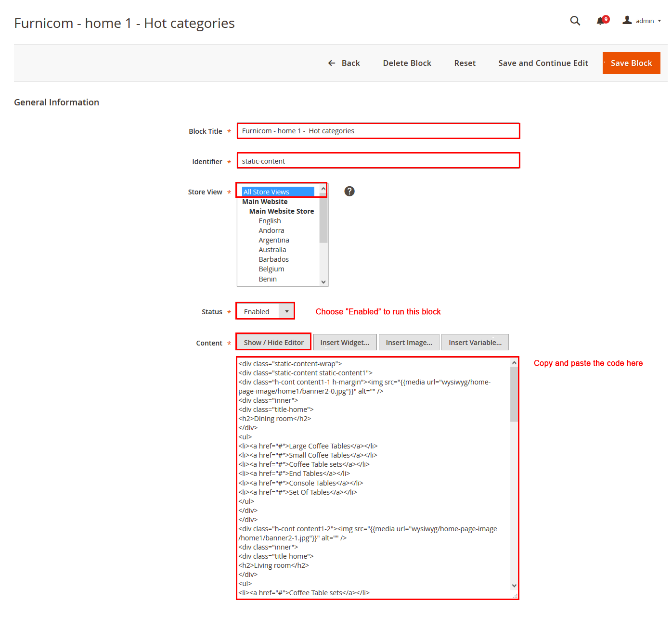672x627 pixels.
Task: Click Store View list scroll-down arrow
Action: 323,282
